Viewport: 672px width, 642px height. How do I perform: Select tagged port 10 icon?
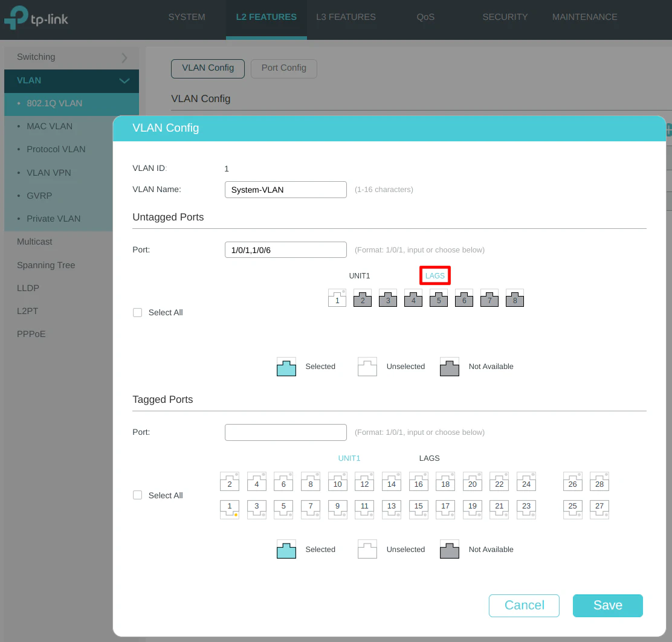(x=338, y=481)
